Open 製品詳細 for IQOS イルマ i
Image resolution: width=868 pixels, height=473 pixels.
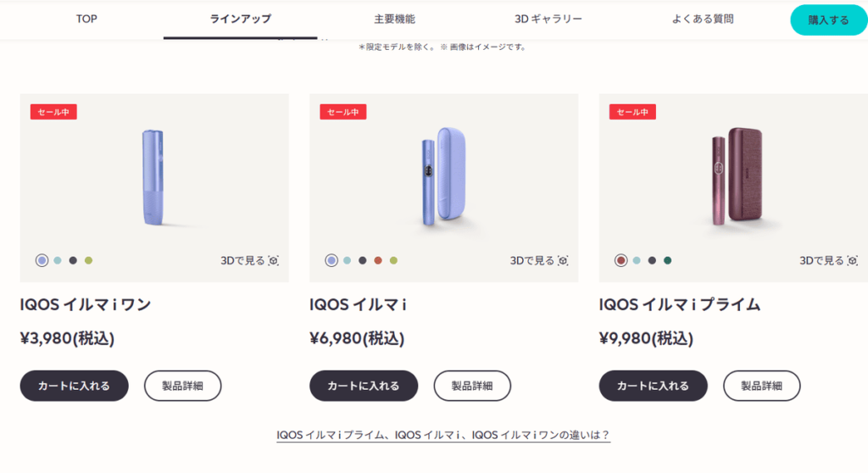(x=472, y=386)
